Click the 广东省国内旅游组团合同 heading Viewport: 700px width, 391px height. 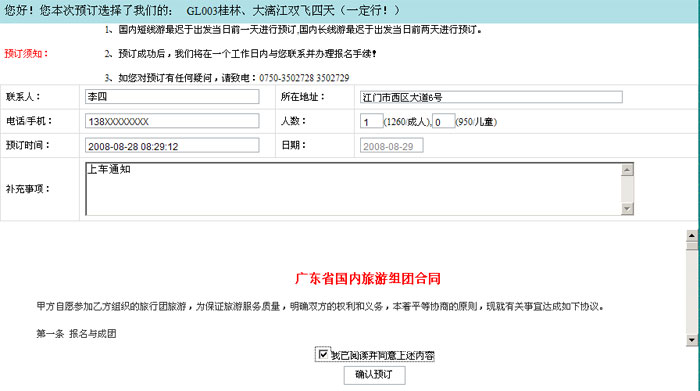[368, 279]
